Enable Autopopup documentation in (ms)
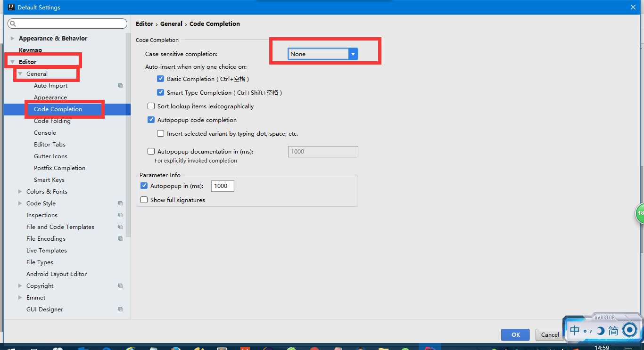The width and height of the screenshot is (644, 350). click(151, 152)
